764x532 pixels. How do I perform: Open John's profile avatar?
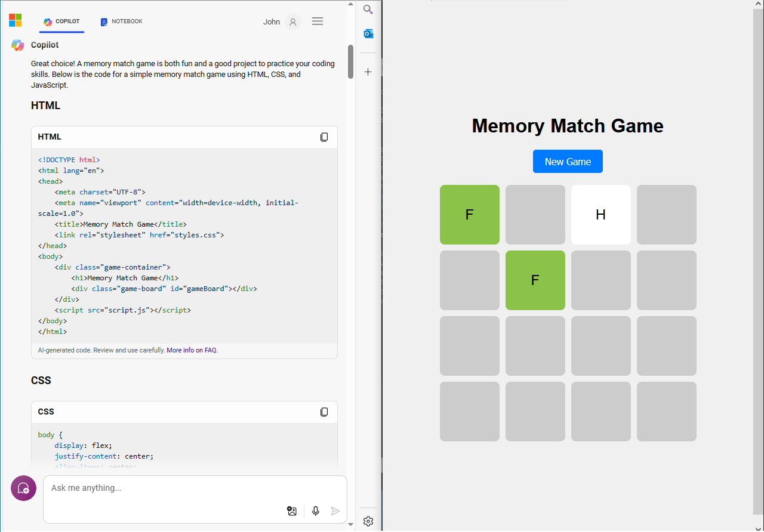click(292, 22)
